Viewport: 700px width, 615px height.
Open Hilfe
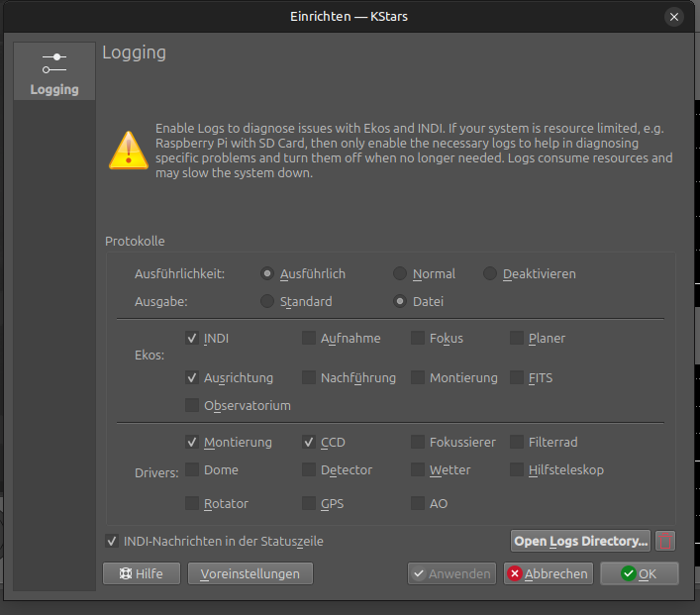(x=142, y=573)
